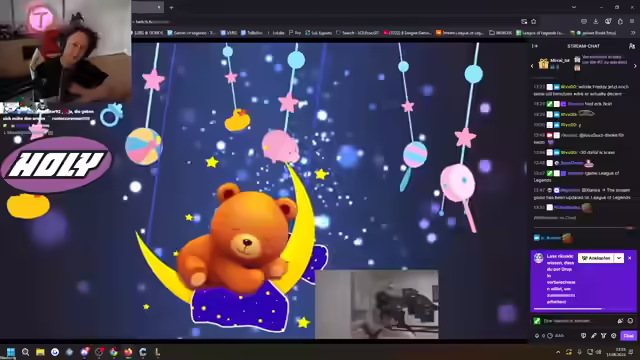Show hidden system tray icons chevron
This screenshot has height=360, width=640.
558,352
